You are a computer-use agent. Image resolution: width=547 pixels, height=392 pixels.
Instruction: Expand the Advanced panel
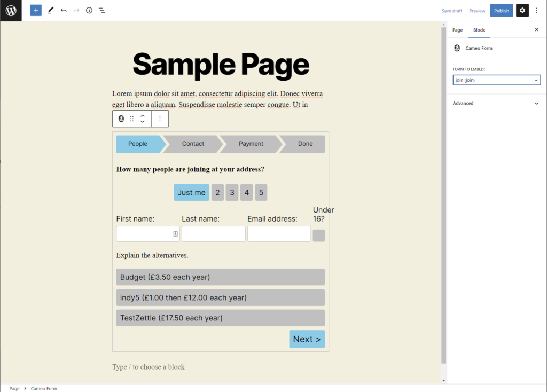[496, 103]
